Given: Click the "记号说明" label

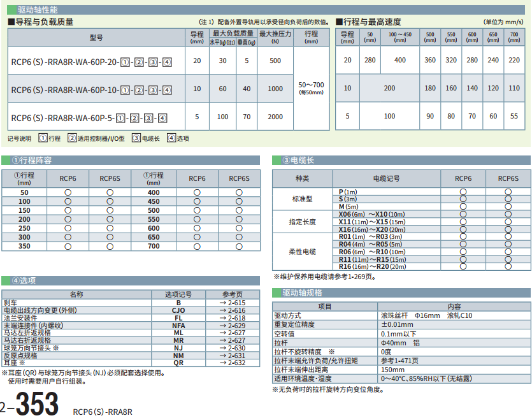Looking at the screenshot, I should pyautogui.click(x=19, y=138).
